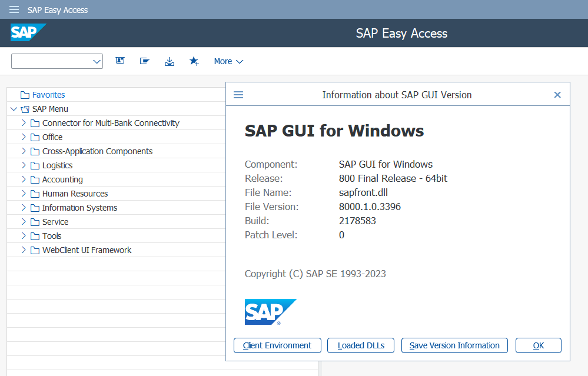The image size is (588, 376).
Task: Select the Accounting menu entry
Action: 61,179
